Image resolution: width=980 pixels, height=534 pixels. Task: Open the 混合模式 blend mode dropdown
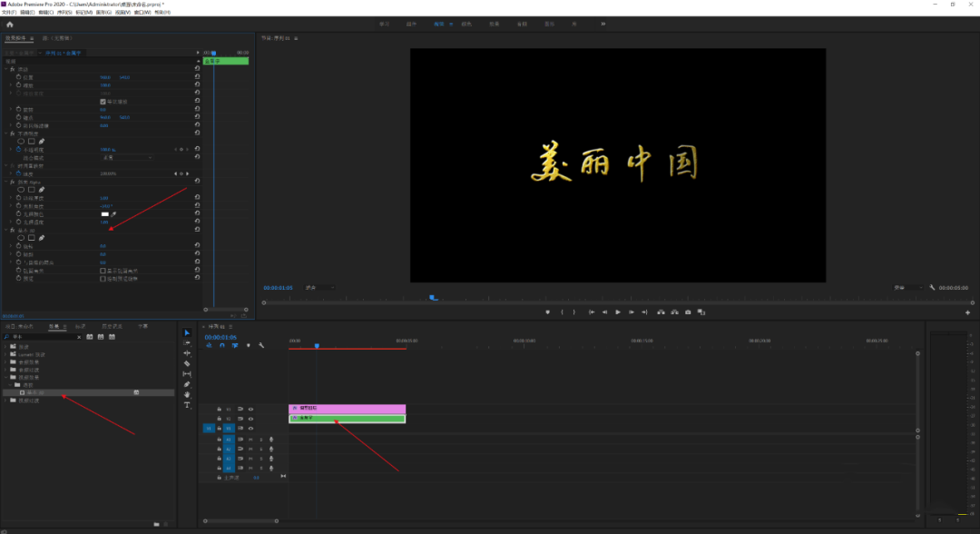pyautogui.click(x=126, y=157)
